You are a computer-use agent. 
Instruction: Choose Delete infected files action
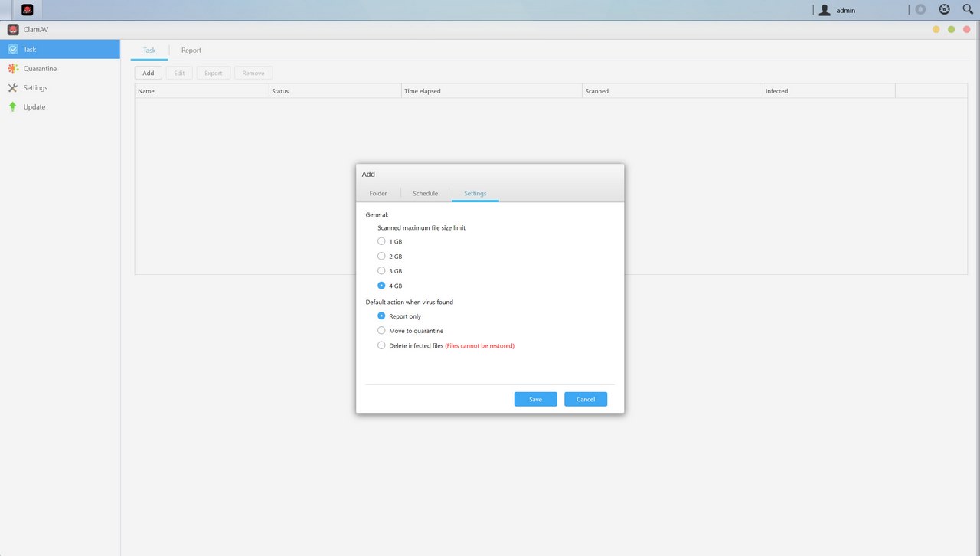coord(381,345)
